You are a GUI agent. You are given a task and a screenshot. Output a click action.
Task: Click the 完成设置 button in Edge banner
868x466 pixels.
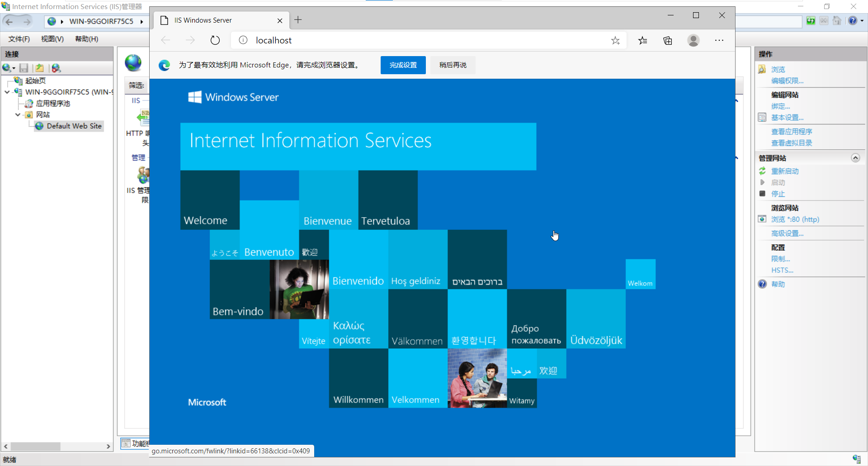point(402,65)
